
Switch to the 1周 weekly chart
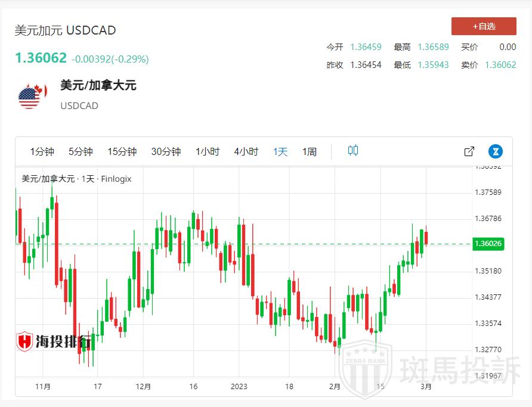click(310, 152)
